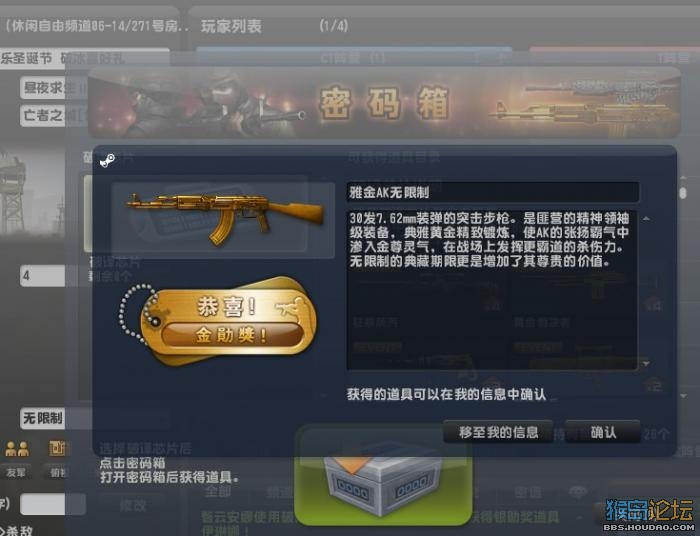Image resolution: width=700 pixels, height=536 pixels.
Task: Click the 猴岛论坛 watermark logo
Action: point(649,514)
